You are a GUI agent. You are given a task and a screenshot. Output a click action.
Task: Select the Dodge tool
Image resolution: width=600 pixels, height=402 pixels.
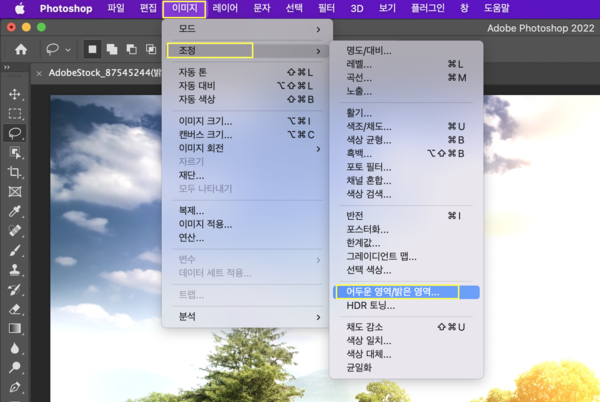click(x=15, y=368)
